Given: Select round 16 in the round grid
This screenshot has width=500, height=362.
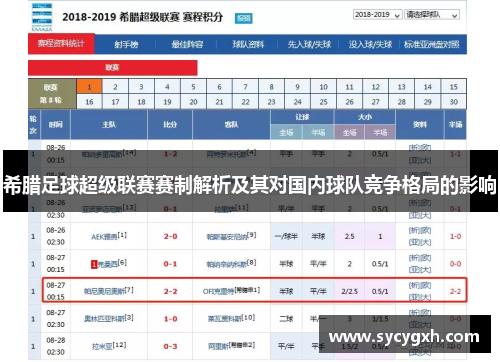Looking at the screenshot, I should pos(89,102).
